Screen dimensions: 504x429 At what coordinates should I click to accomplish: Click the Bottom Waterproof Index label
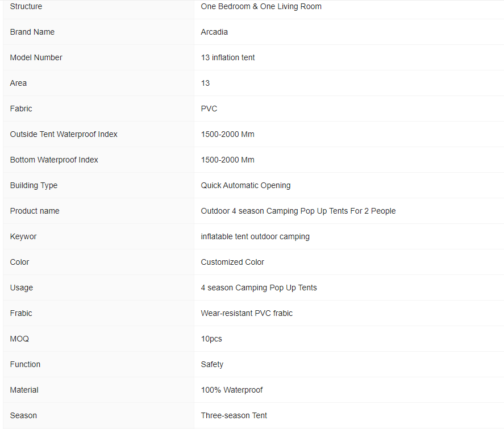click(54, 160)
